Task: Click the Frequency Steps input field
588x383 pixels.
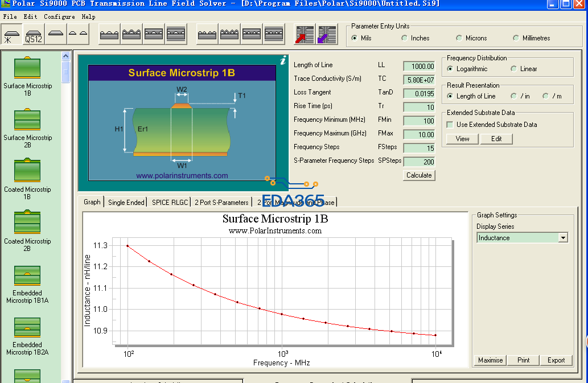Action: point(419,148)
